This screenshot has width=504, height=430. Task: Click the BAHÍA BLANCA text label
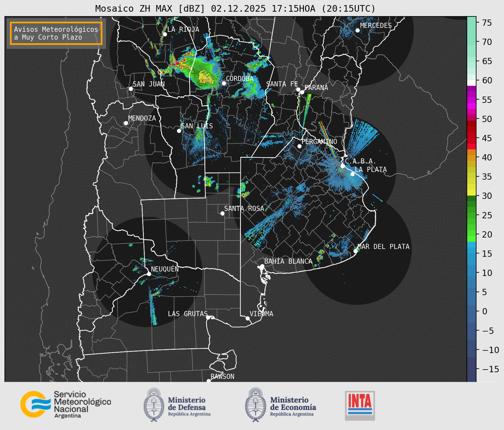(288, 261)
